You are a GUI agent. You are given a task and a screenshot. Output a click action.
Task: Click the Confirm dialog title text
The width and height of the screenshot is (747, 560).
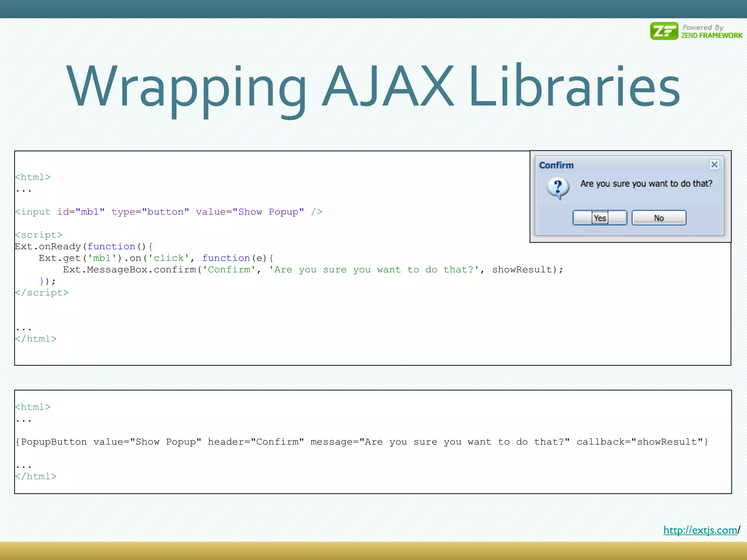556,165
